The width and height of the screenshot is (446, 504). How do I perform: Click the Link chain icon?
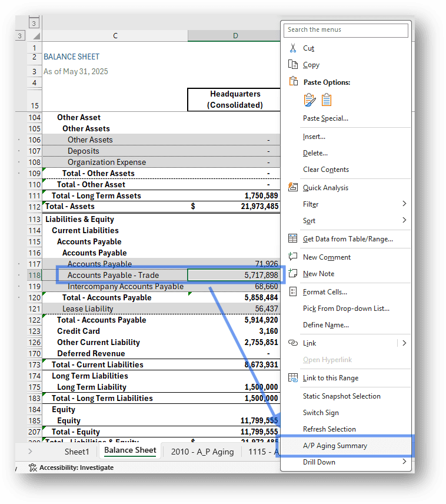[x=293, y=343]
